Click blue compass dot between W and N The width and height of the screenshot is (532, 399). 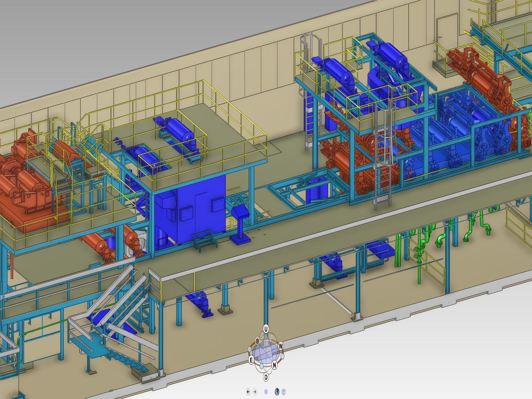point(282,356)
